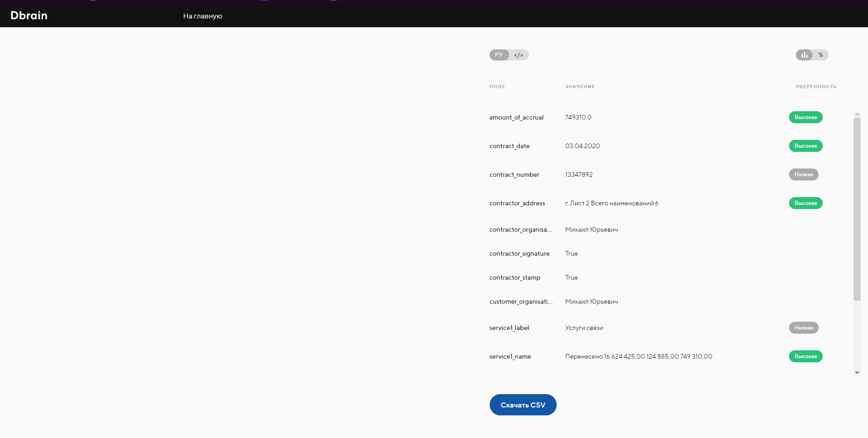Select the service1_name field name
The image size is (868, 438).
tap(510, 357)
